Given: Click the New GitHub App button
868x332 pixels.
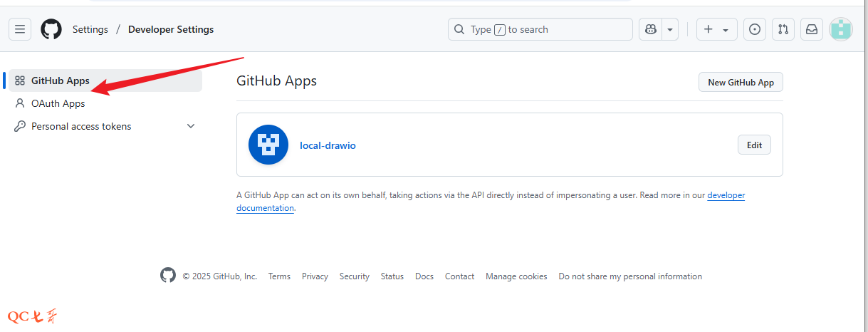Looking at the screenshot, I should (x=741, y=82).
